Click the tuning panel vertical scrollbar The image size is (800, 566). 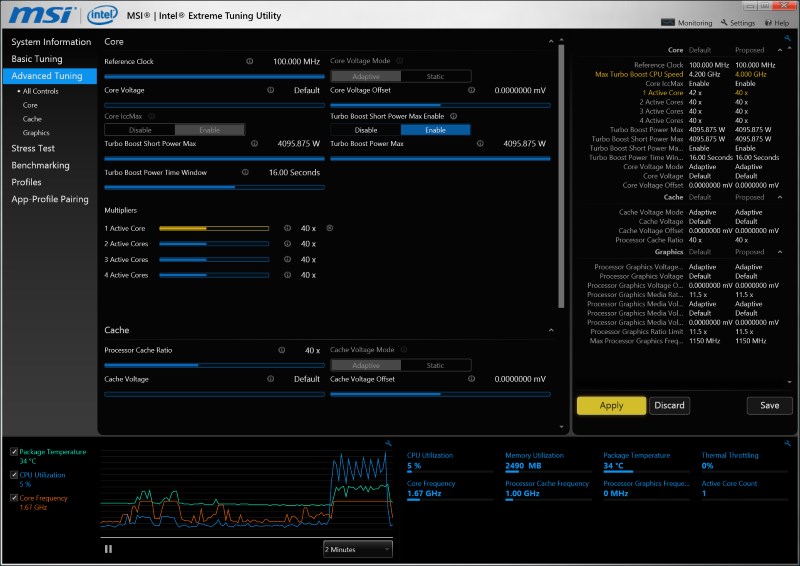coord(561,177)
